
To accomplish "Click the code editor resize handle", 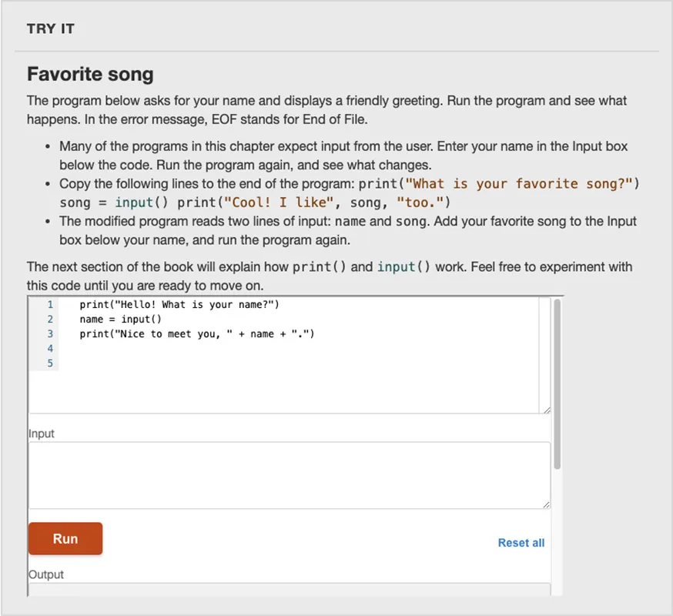I will point(547,409).
